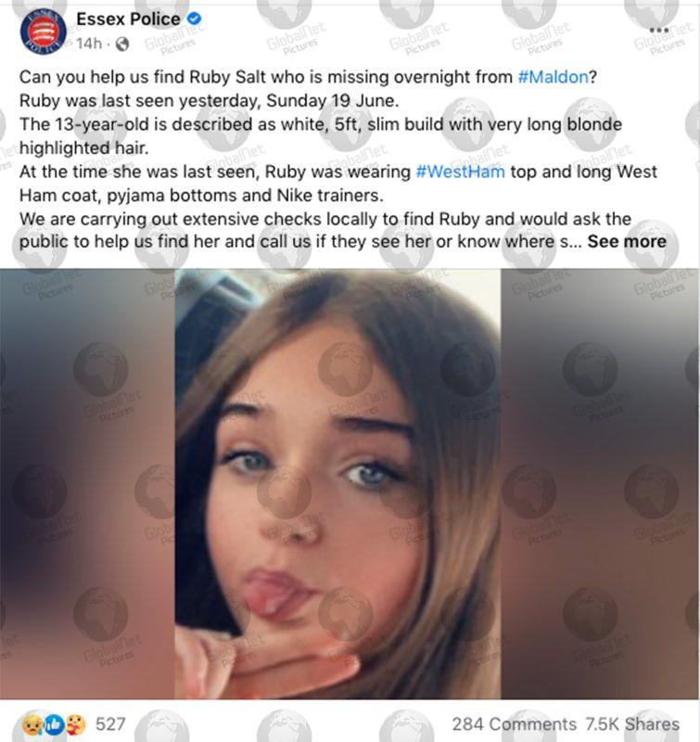Open the missing girl's photo
Image resolution: width=700 pixels, height=742 pixels.
click(x=337, y=483)
